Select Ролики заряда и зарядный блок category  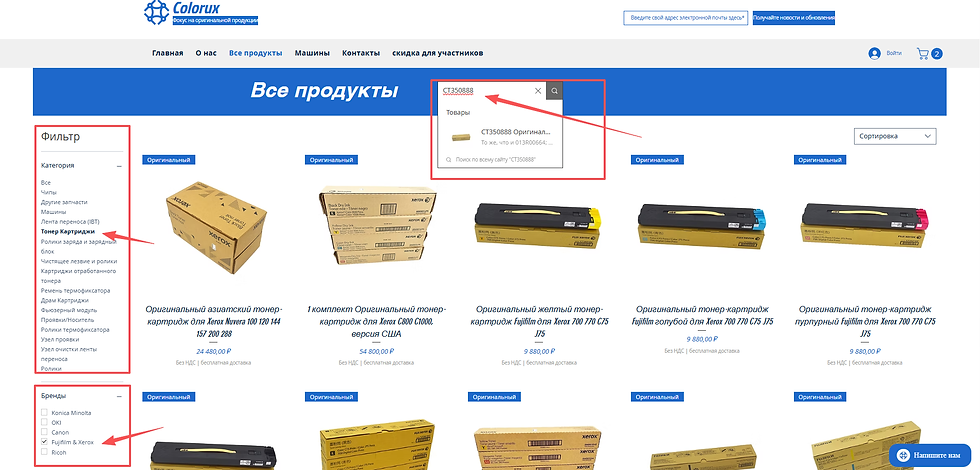(78, 246)
